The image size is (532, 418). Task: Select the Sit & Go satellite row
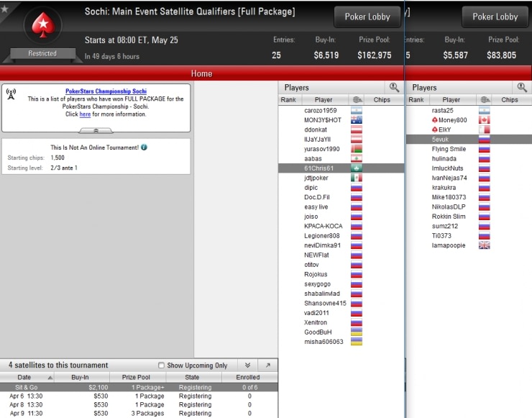pos(139,388)
